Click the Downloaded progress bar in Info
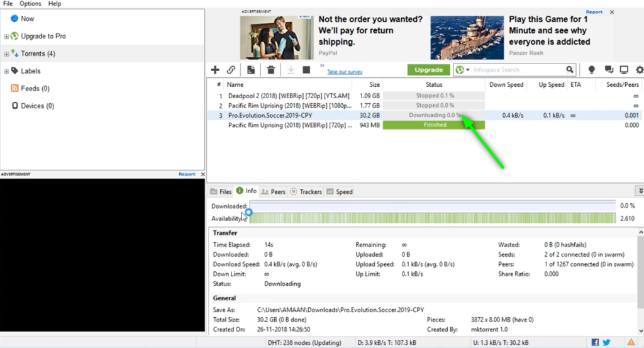The height and width of the screenshot is (348, 644). coord(433,206)
